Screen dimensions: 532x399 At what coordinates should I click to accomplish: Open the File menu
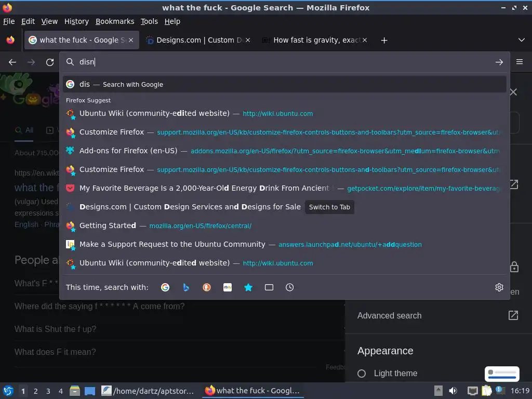(x=9, y=21)
